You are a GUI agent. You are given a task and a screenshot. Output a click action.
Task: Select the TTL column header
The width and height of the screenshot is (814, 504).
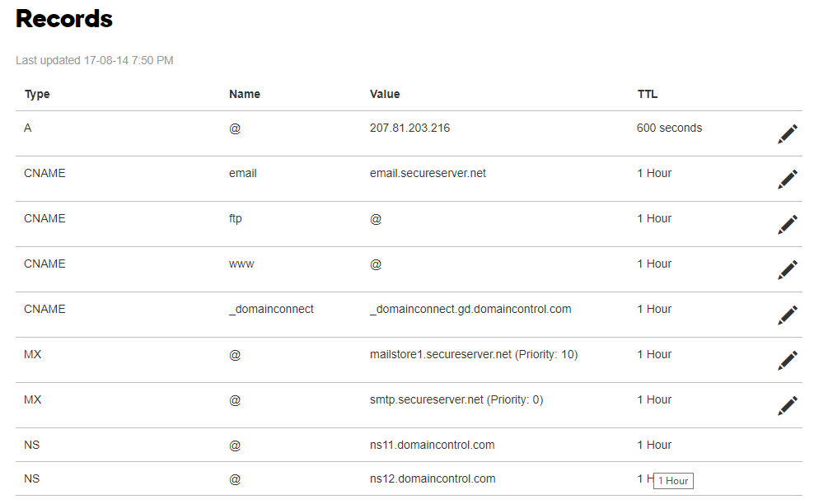pyautogui.click(x=647, y=94)
